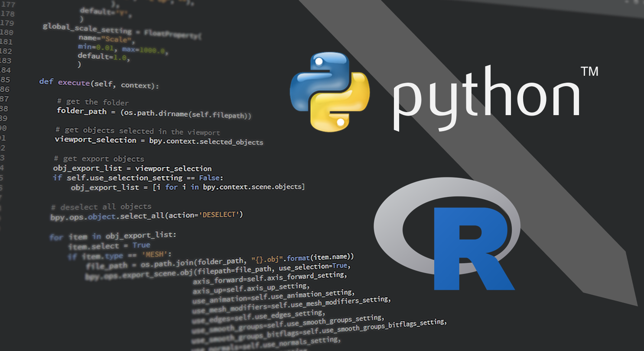Click line number 180 in the gutter
Screen dimensions: 644x351
tap(6, 32)
